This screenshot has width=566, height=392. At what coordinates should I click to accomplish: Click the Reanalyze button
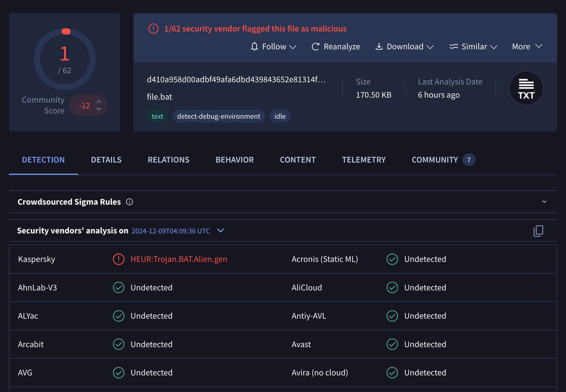tap(335, 46)
